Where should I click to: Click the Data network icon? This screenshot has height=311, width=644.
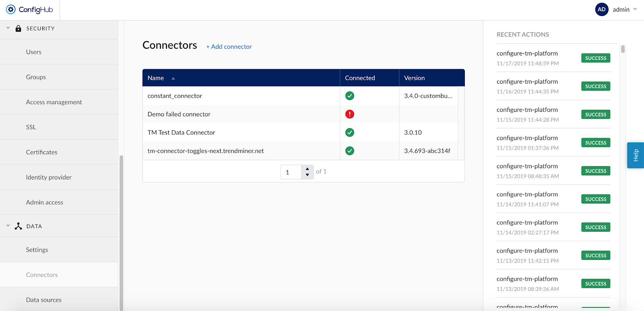point(18,226)
